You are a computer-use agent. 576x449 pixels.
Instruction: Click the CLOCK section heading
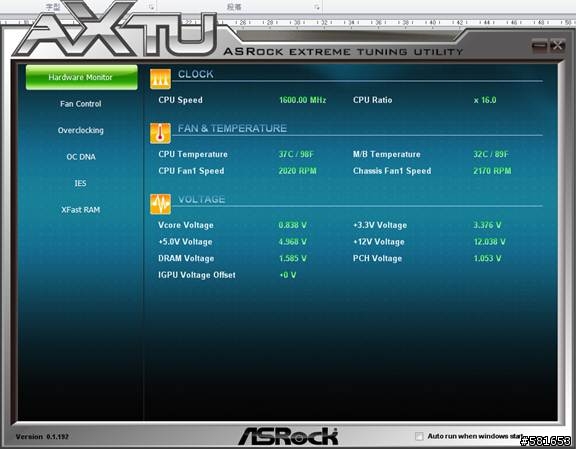tap(195, 74)
